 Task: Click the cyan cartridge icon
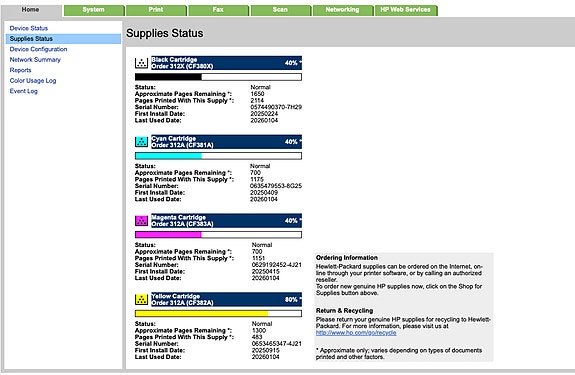pyautogui.click(x=141, y=142)
